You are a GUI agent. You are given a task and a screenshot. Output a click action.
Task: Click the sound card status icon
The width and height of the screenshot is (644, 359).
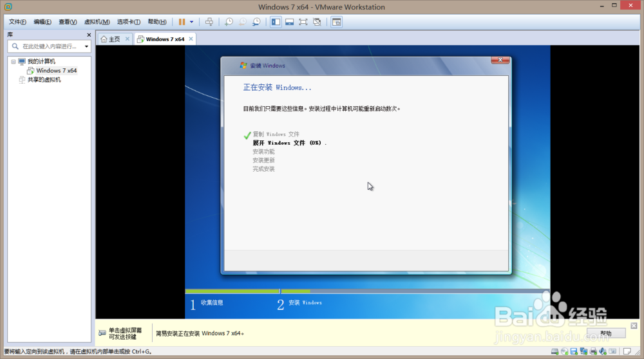point(603,351)
